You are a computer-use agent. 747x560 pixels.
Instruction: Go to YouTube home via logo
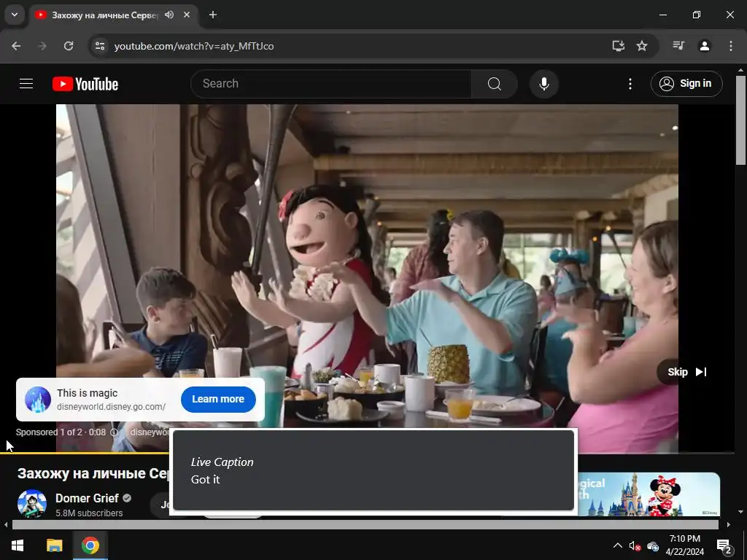tap(85, 84)
